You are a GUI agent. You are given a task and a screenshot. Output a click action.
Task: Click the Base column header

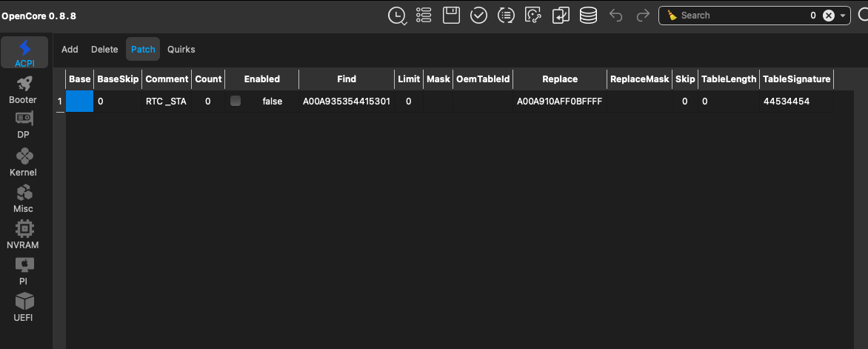click(x=80, y=79)
